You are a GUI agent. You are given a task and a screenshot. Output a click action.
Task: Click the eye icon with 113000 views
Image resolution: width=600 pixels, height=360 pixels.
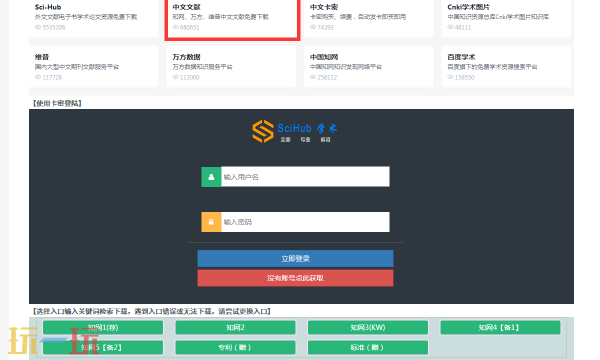pos(175,77)
